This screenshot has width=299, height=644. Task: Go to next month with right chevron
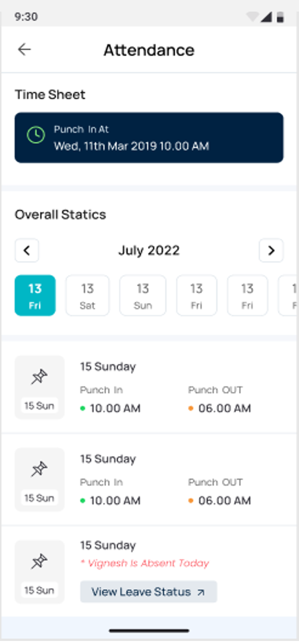tap(271, 251)
